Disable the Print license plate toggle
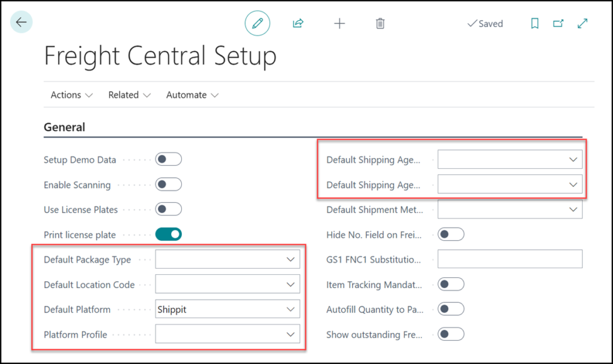This screenshot has width=613, height=364. tap(168, 235)
